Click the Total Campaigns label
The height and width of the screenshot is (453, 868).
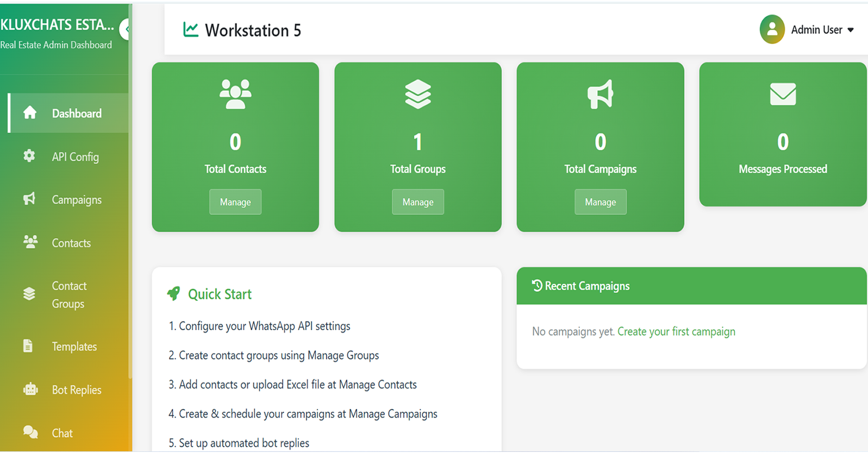(601, 169)
